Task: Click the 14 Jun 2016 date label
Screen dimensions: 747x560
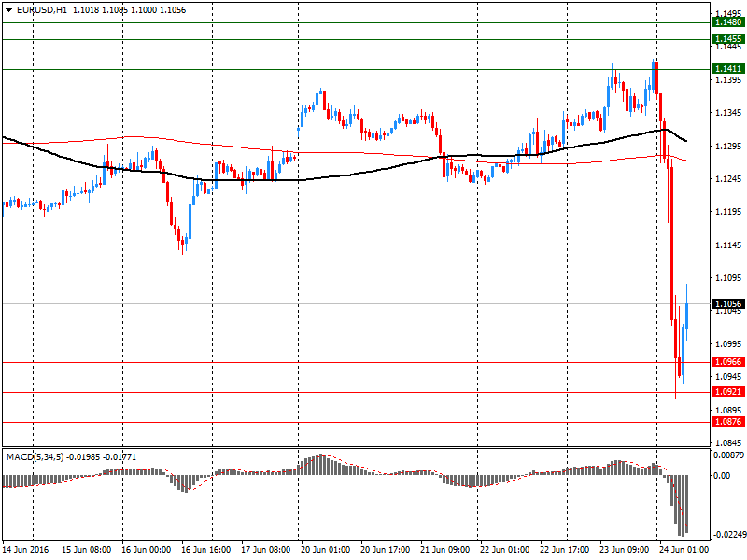Action: click(x=26, y=549)
